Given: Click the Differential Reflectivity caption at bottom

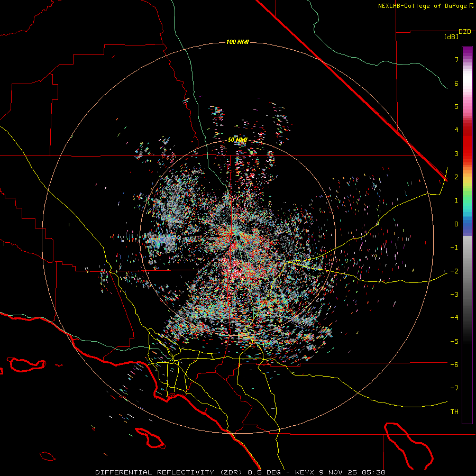Looking at the screenshot, I should click(241, 472).
